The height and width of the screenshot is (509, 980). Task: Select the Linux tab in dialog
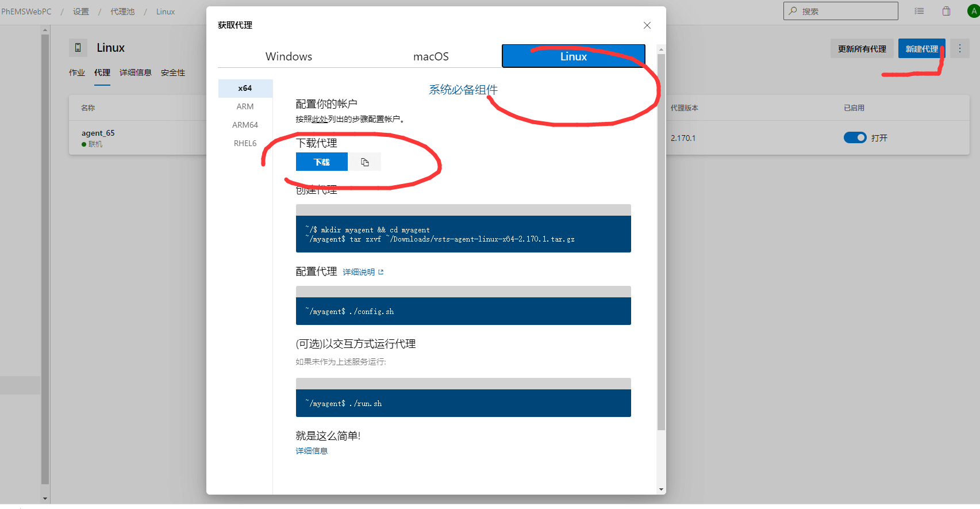573,56
